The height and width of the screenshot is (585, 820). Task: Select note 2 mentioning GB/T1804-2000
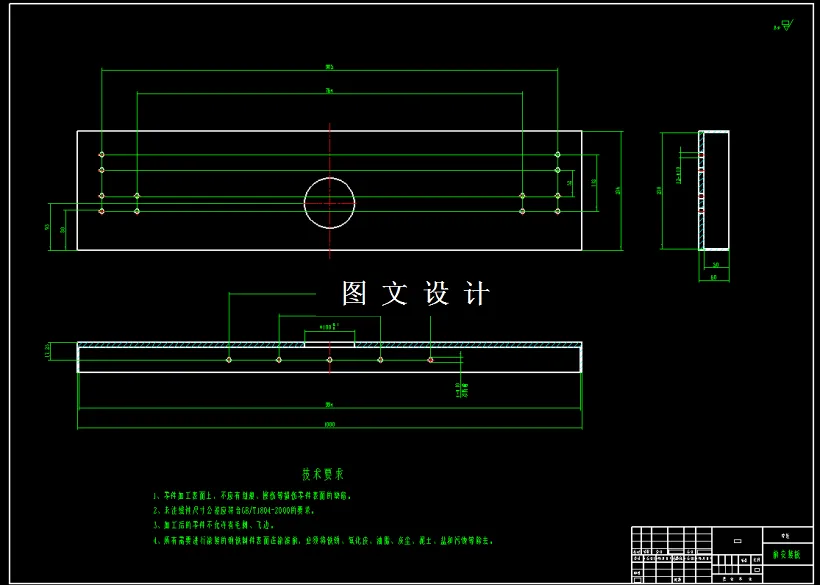pyautogui.click(x=234, y=510)
